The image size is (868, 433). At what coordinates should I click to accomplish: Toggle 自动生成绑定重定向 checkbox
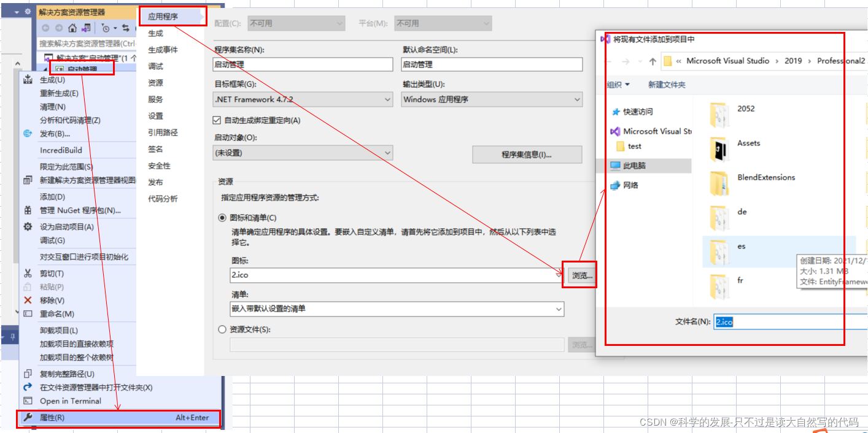coord(217,120)
